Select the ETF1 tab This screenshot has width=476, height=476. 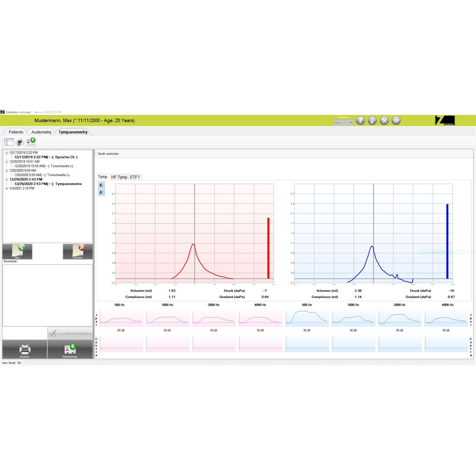click(x=135, y=177)
